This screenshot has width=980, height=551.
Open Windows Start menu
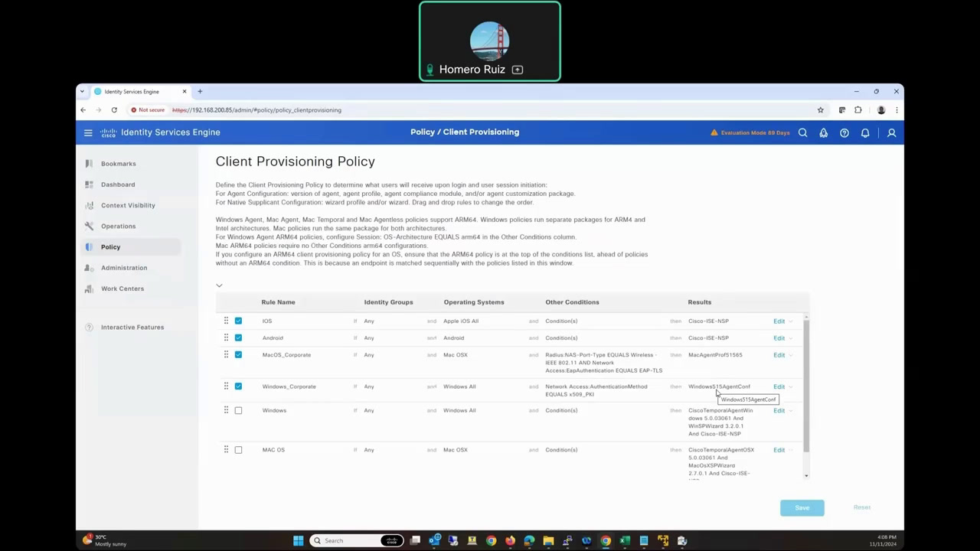298,540
